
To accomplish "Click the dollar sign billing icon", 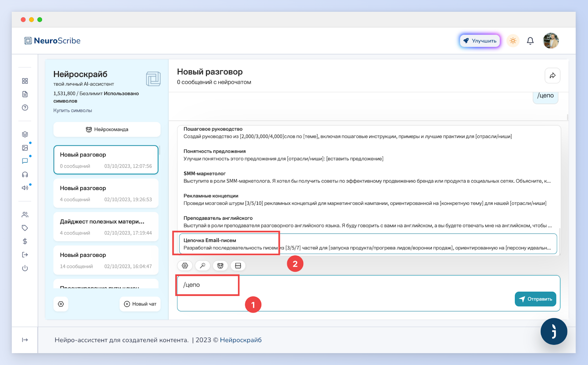I will tap(25, 241).
